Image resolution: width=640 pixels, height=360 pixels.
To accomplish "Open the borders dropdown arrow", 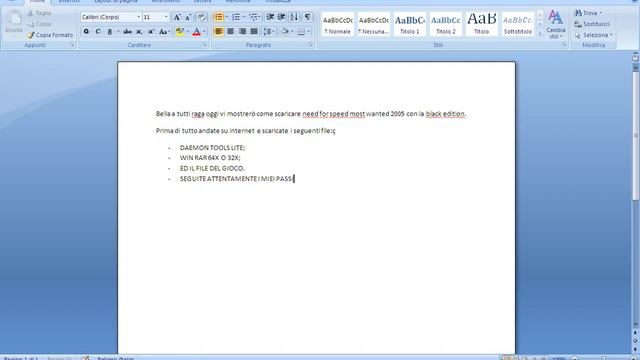I will pos(309,31).
